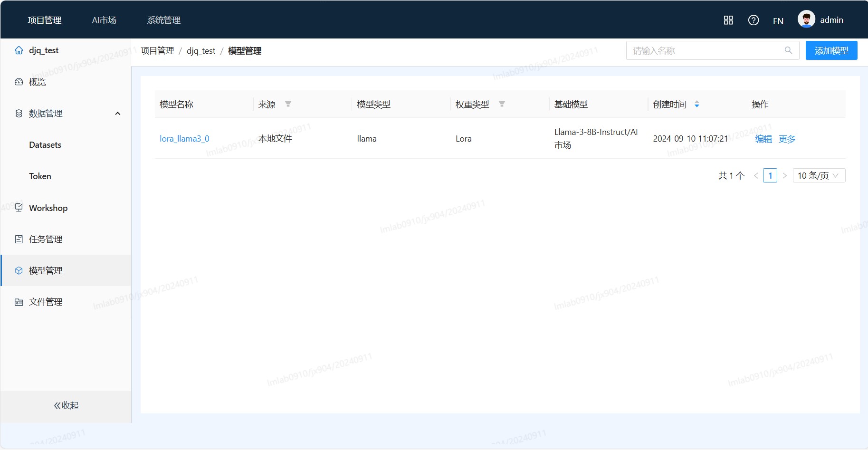Image resolution: width=868 pixels, height=450 pixels.
Task: Switch to the AI市场 tab
Action: pos(104,20)
